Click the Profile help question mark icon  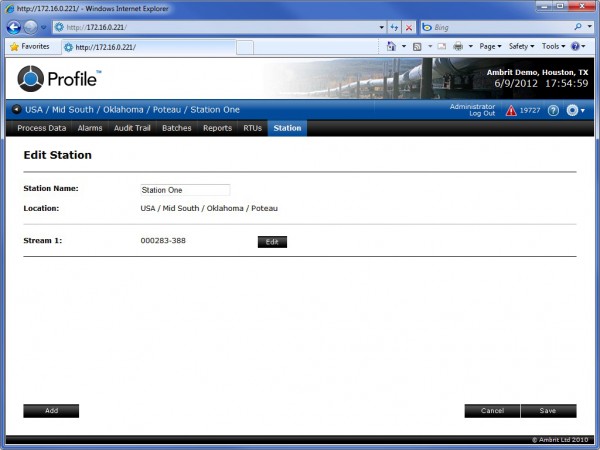click(x=553, y=111)
